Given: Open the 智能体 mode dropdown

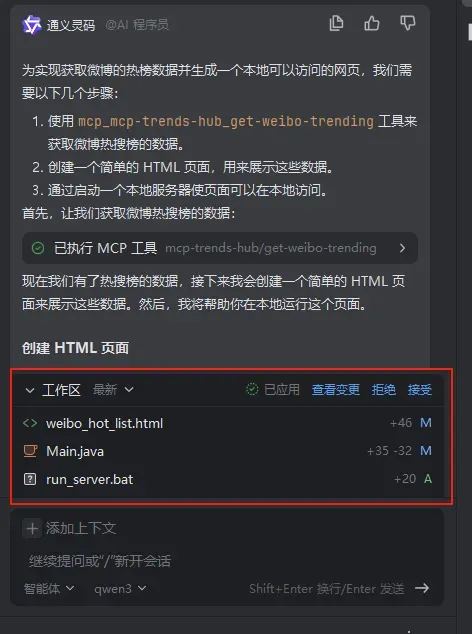Looking at the screenshot, I should [49, 588].
